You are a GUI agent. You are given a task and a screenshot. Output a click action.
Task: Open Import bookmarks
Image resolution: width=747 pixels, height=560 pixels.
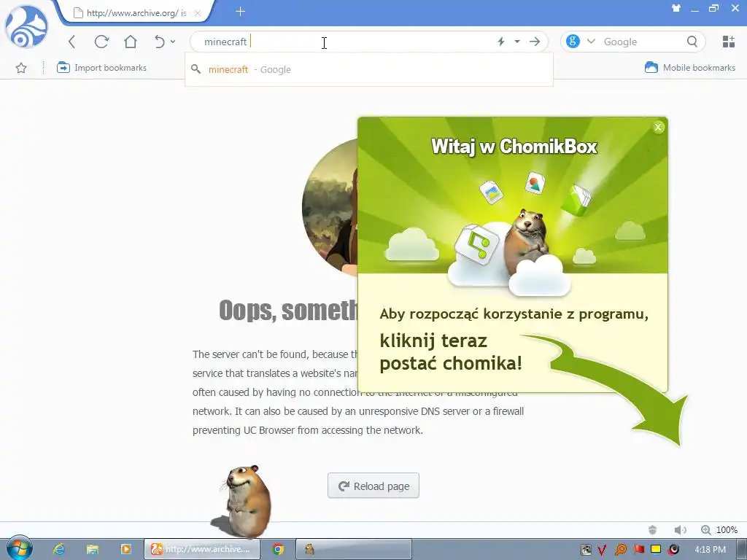[101, 68]
